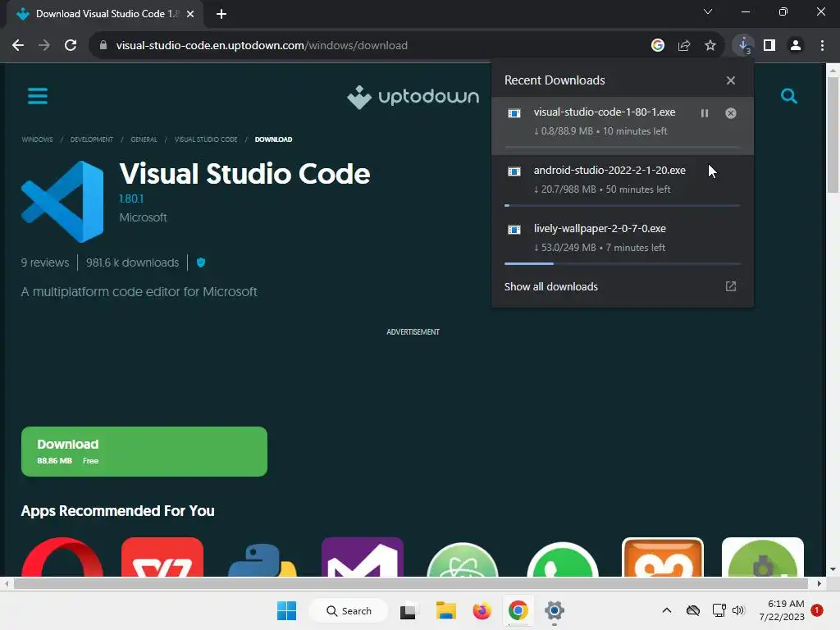Open the Opera recommended app icon
The width and height of the screenshot is (840, 630).
62,557
